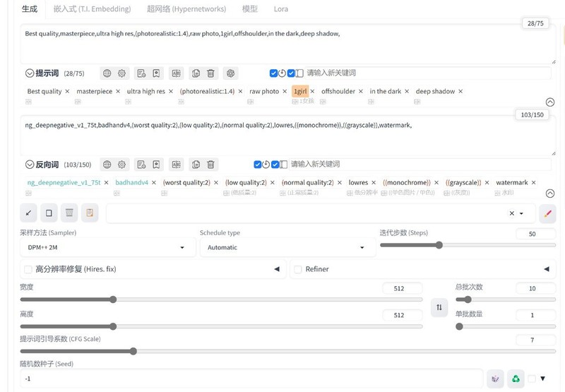Click the clipboard paste style button
The width and height of the screenshot is (565, 392).
tap(90, 213)
